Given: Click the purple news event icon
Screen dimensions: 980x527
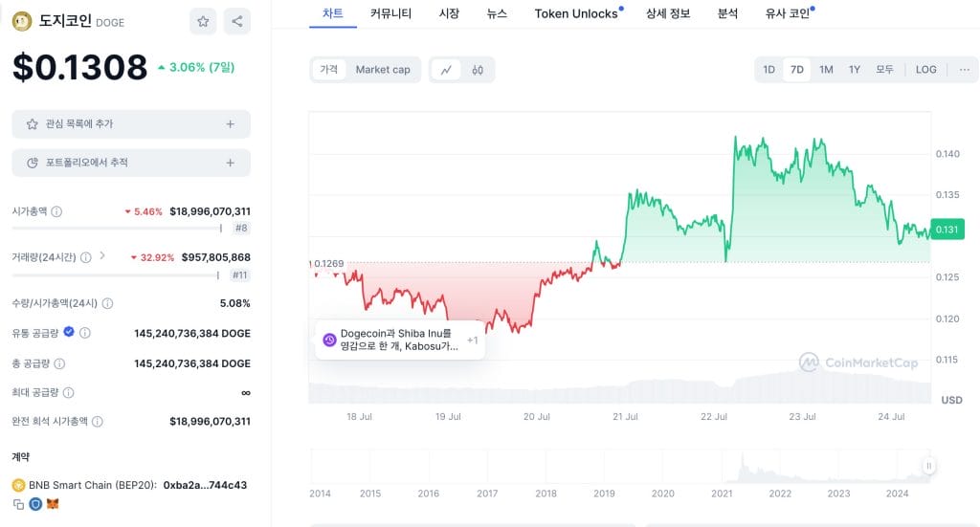Looking at the screenshot, I should pyautogui.click(x=329, y=340).
